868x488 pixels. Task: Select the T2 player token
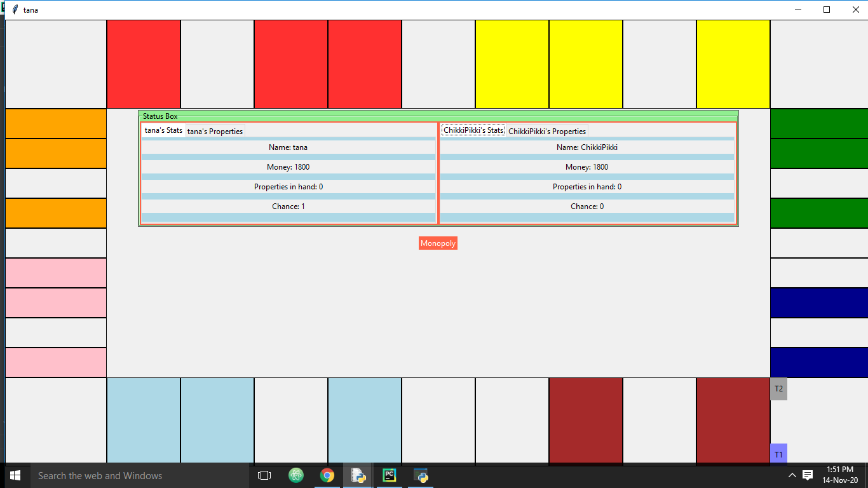(x=778, y=389)
